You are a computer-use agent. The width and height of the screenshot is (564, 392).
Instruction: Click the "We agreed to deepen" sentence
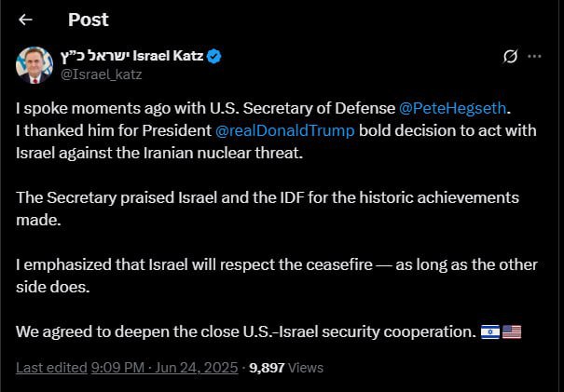pyautogui.click(x=244, y=332)
